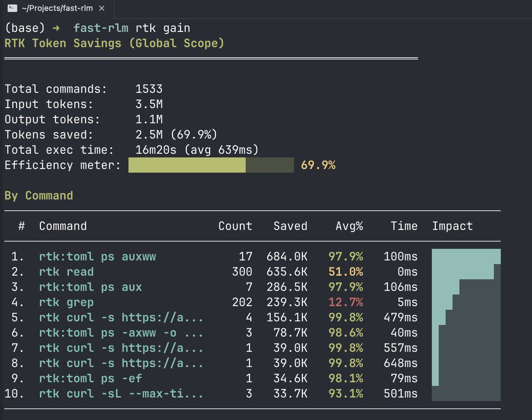Click the Output tokens value 1.1M
Screen dimensions: 532x420
coord(149,120)
